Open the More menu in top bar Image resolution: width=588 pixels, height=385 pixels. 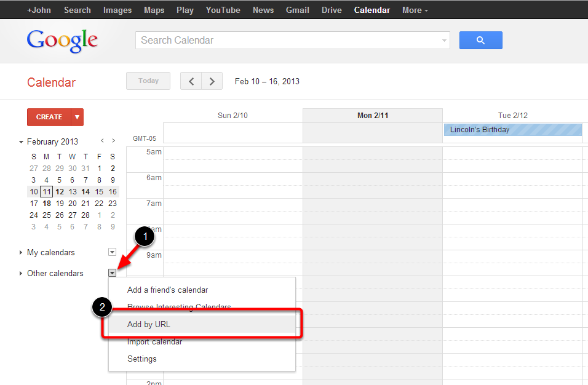pyautogui.click(x=415, y=10)
